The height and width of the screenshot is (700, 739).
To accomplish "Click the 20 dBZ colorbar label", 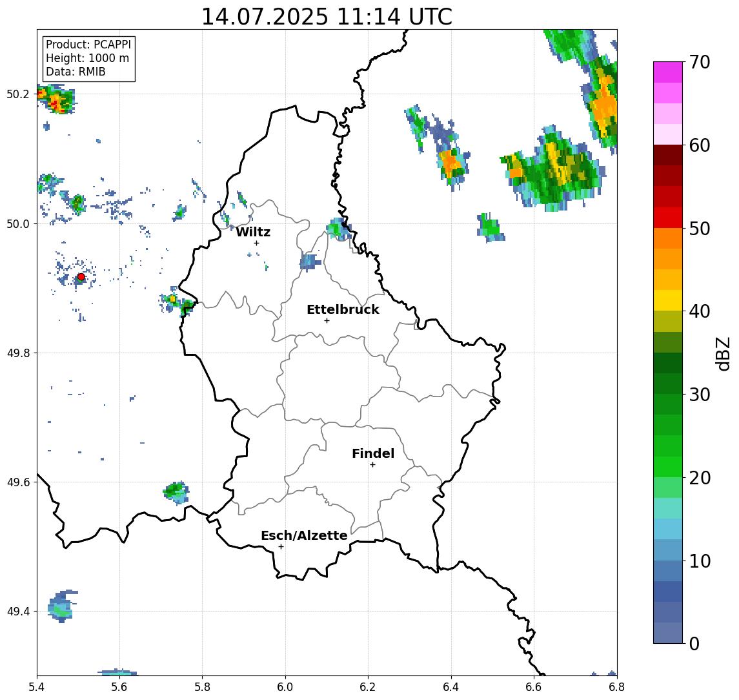I will pyautogui.click(x=700, y=477).
